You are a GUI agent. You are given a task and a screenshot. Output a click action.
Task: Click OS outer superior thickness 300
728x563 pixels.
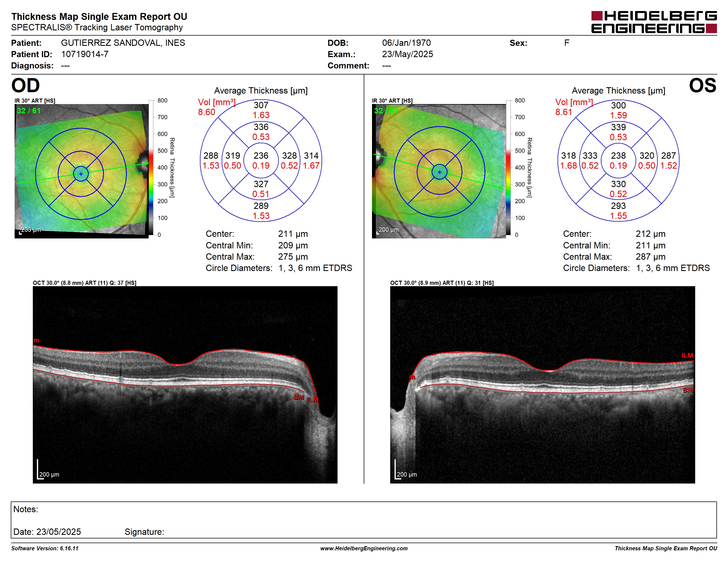point(618,105)
